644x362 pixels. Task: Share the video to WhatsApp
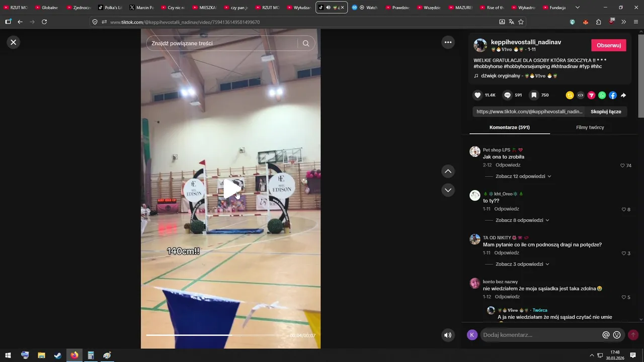(x=602, y=95)
